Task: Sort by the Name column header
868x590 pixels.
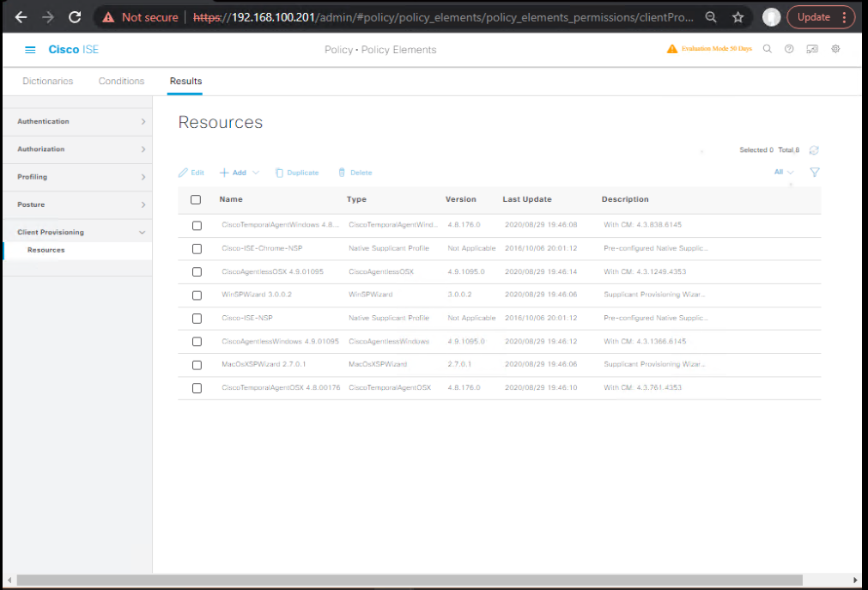Action: click(x=231, y=199)
